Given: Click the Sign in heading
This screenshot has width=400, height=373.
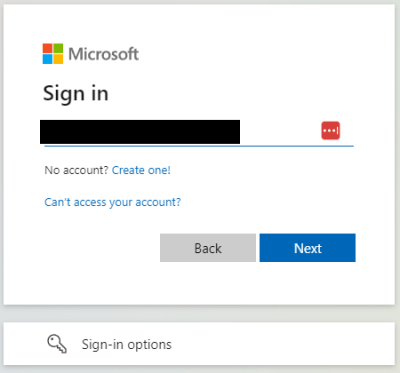Looking at the screenshot, I should click(76, 94).
